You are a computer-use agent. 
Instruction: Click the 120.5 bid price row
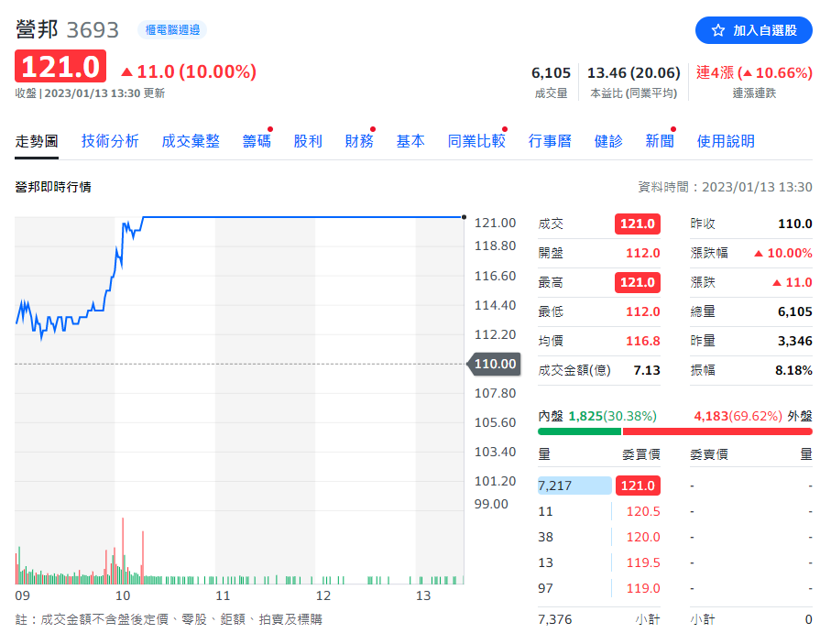point(642,511)
